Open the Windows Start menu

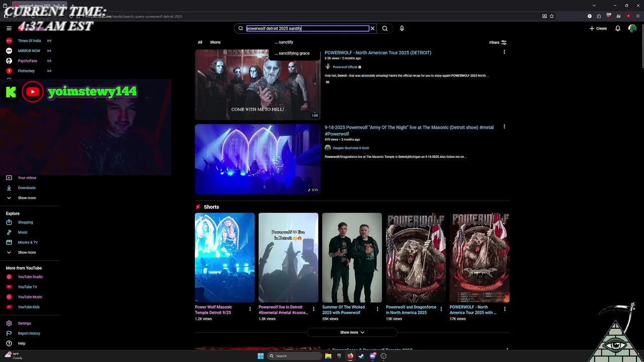click(x=261, y=356)
